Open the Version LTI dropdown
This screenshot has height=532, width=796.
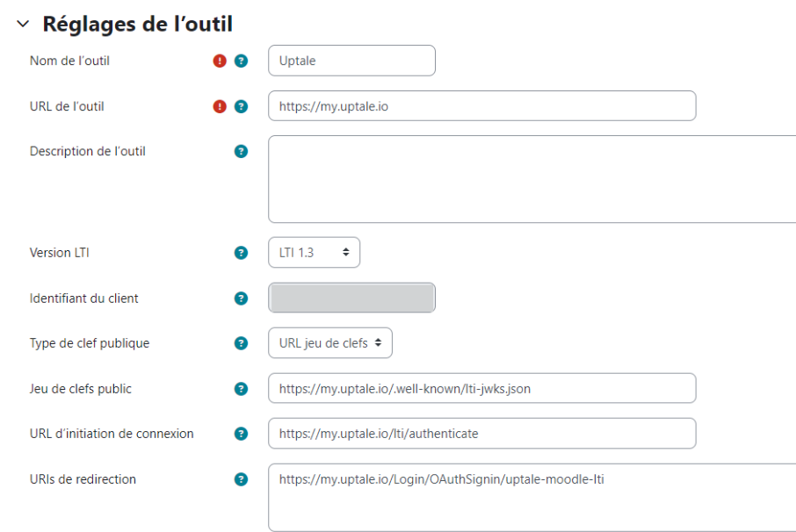315,253
